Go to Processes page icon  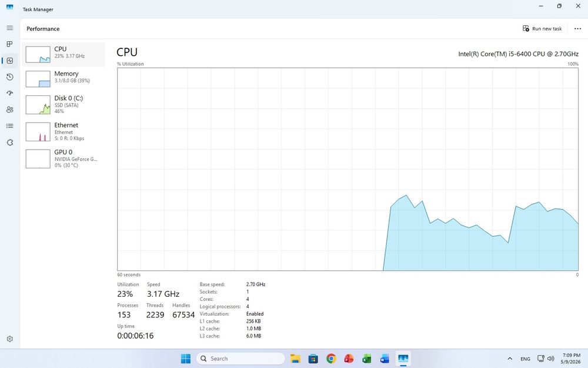(x=10, y=44)
